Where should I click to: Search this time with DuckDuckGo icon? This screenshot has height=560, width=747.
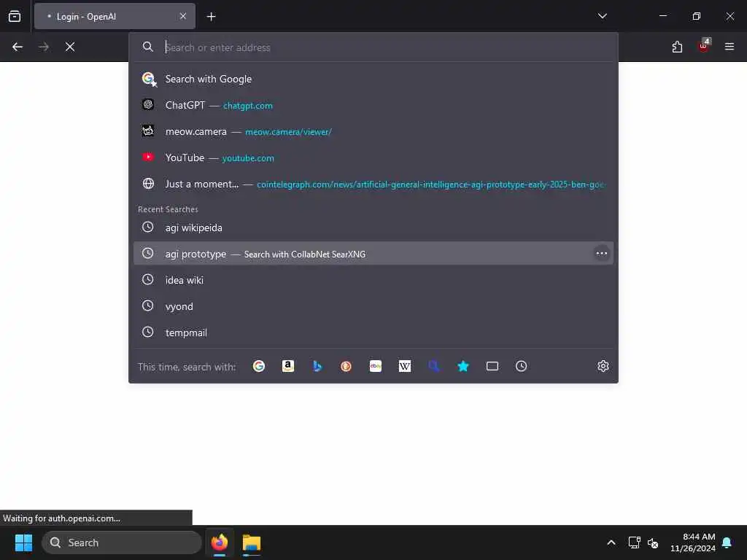pos(347,366)
